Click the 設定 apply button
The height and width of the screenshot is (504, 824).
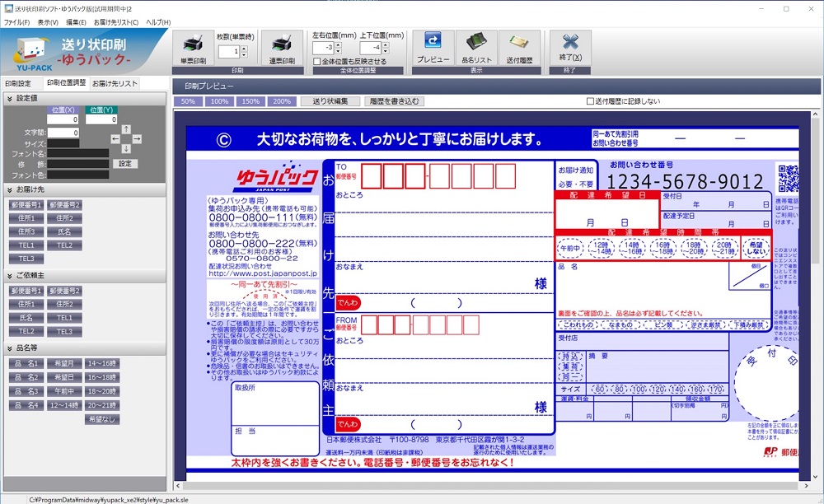(125, 163)
